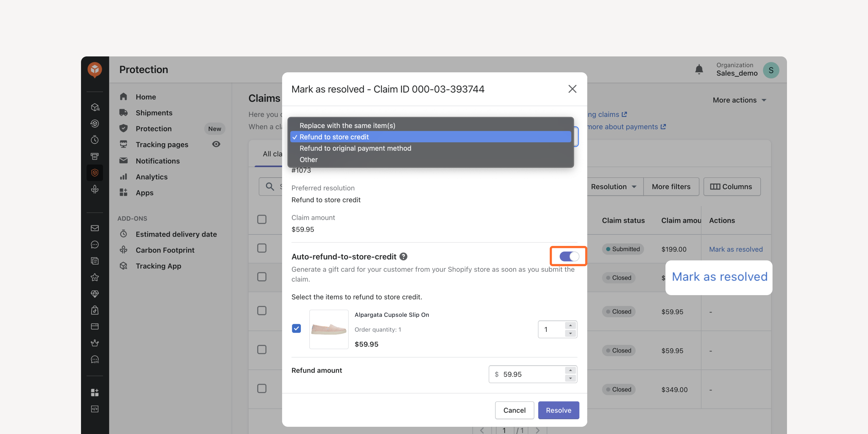868x434 pixels.
Task: Click Mark as resolved for $199.00 claim
Action: click(735, 249)
